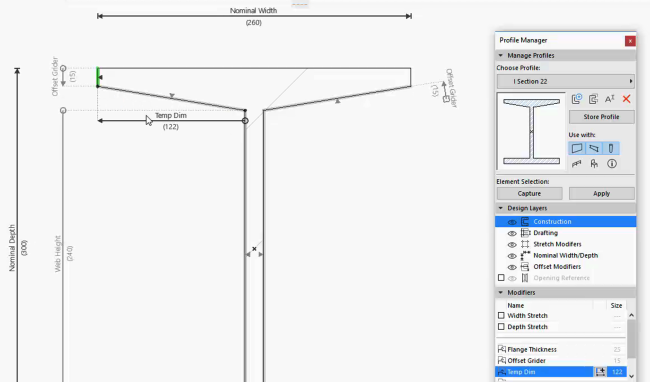Enable the Depth Stretch checkbox
650x382 pixels.
pyautogui.click(x=501, y=326)
